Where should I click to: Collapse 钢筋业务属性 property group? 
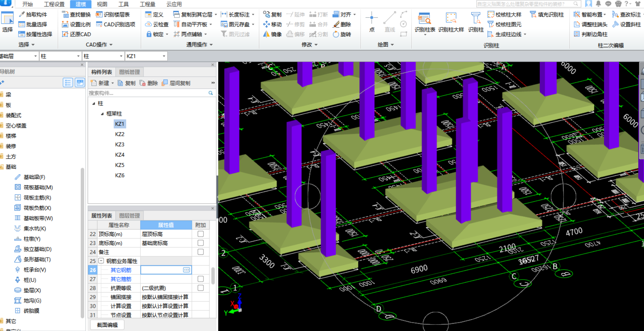[101, 261]
